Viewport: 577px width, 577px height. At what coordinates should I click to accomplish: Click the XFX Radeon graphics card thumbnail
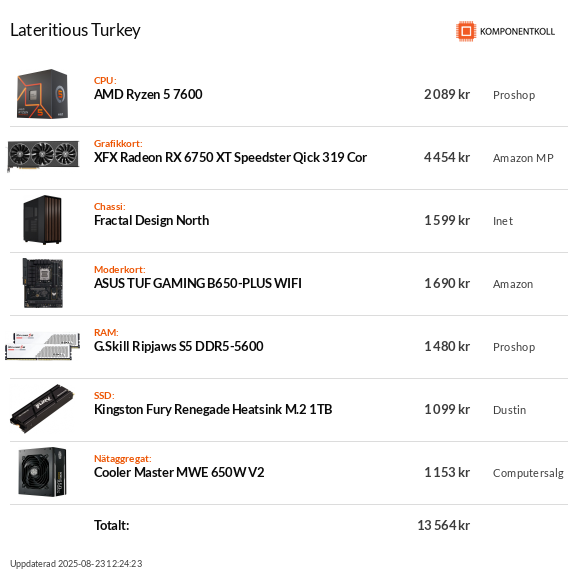pyautogui.click(x=43, y=156)
